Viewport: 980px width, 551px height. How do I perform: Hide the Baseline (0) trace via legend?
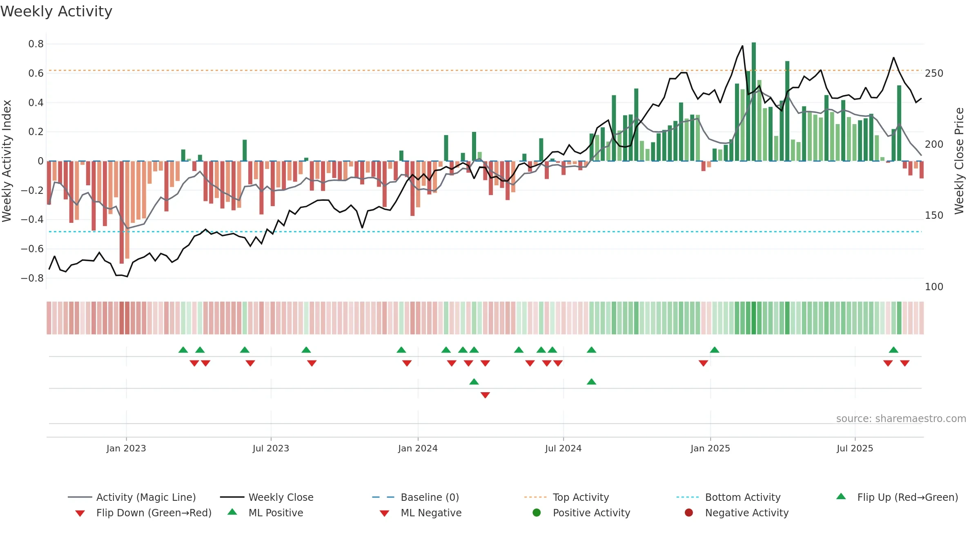tap(416, 497)
